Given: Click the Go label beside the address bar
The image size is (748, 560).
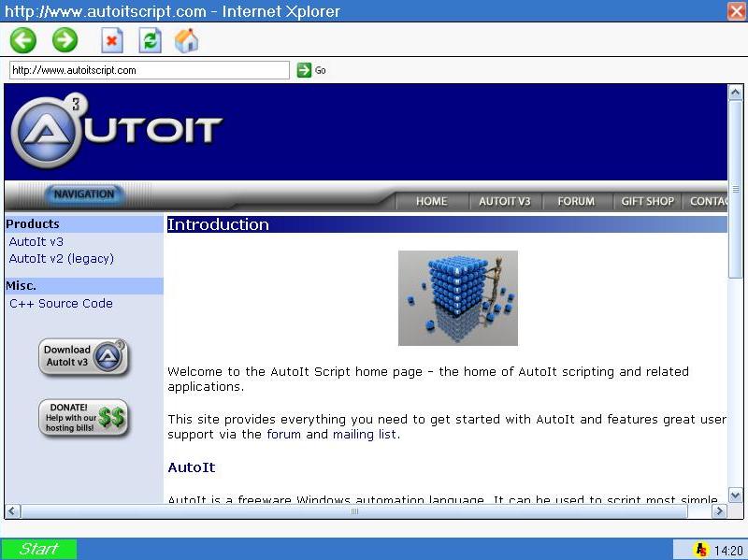Looking at the screenshot, I should (320, 71).
